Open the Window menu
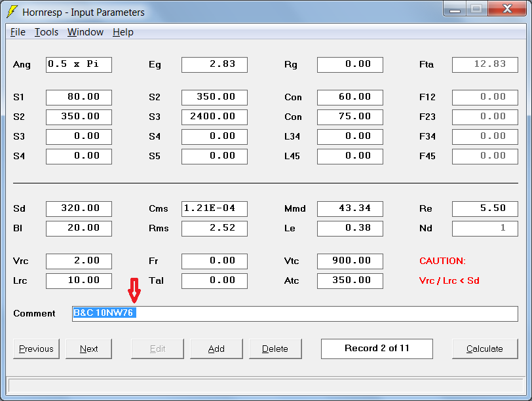The height and width of the screenshot is (401, 532). pos(85,32)
